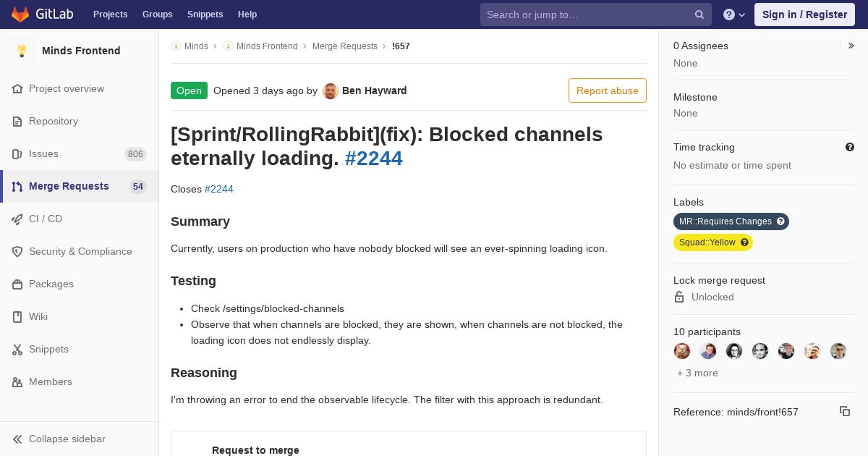Click the Snippets scissors icon
Viewport: 868px width, 456px height.
[x=17, y=349]
